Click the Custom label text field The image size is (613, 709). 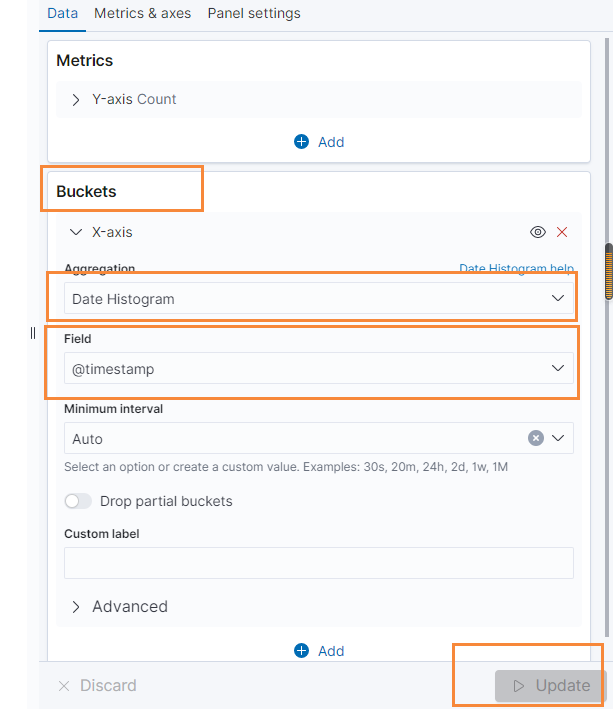tap(318, 563)
